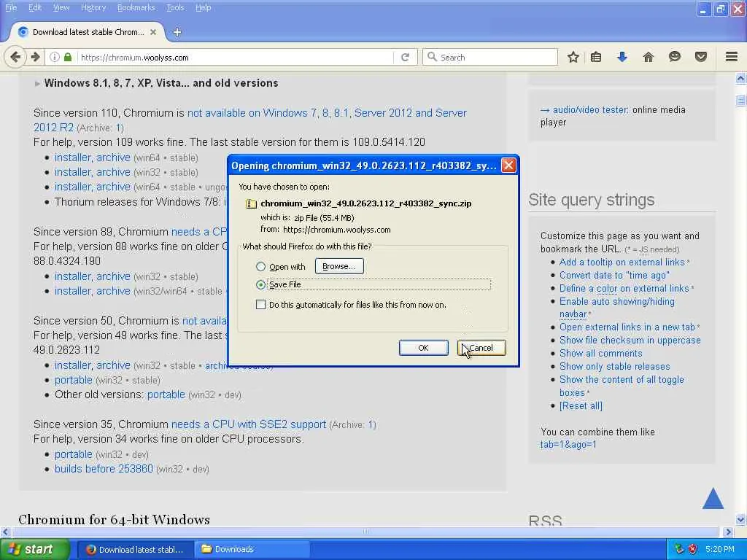
Task: Open the chat smiley toolbar icon
Action: click(675, 57)
